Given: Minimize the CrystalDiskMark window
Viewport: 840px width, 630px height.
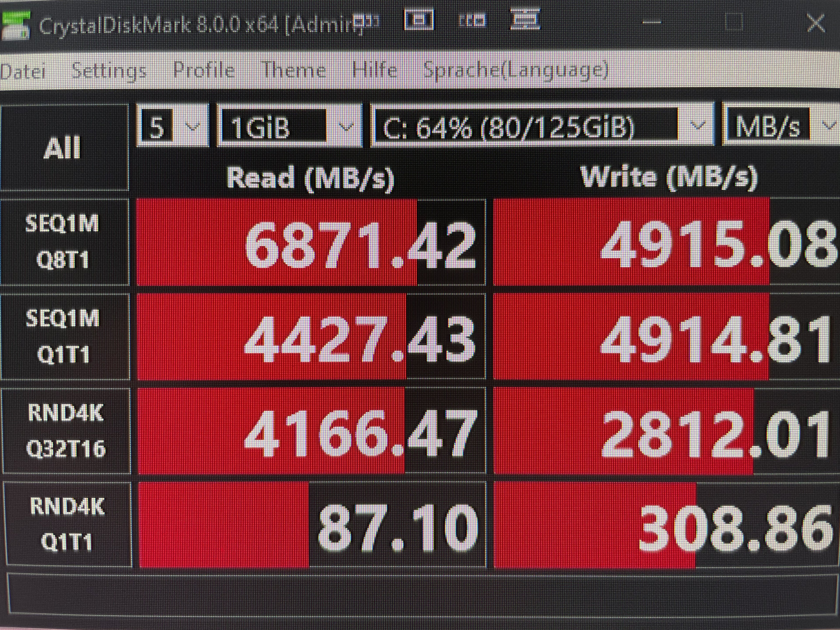Looking at the screenshot, I should 652,23.
